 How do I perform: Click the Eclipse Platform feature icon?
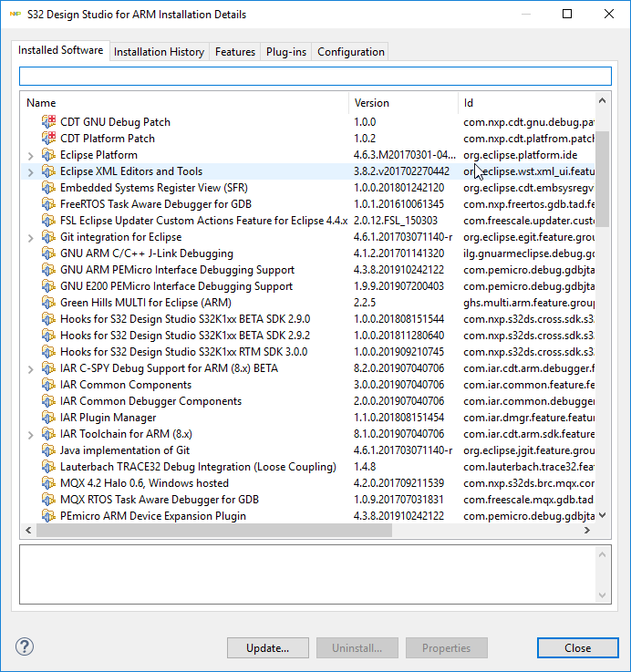point(48,155)
